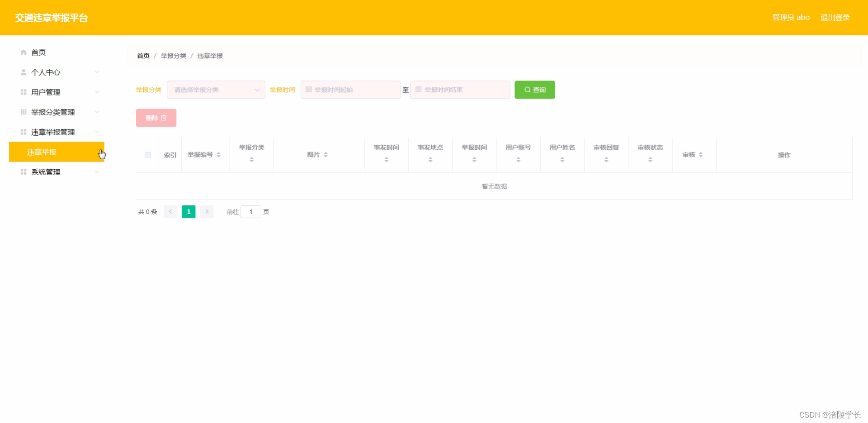Image resolution: width=868 pixels, height=423 pixels.
Task: Click the 举报分类管理 icon in sidebar
Action: point(23,112)
